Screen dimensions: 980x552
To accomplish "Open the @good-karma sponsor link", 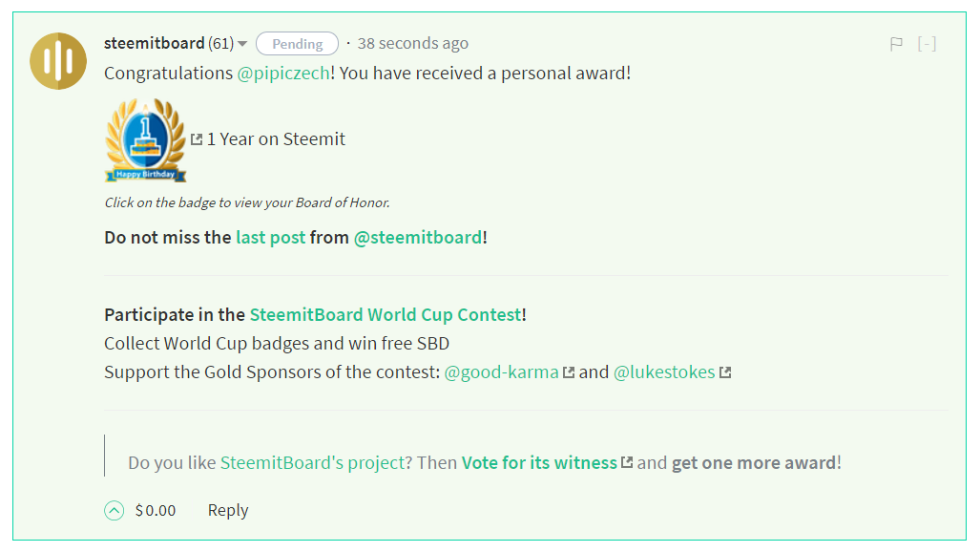I will pos(501,372).
